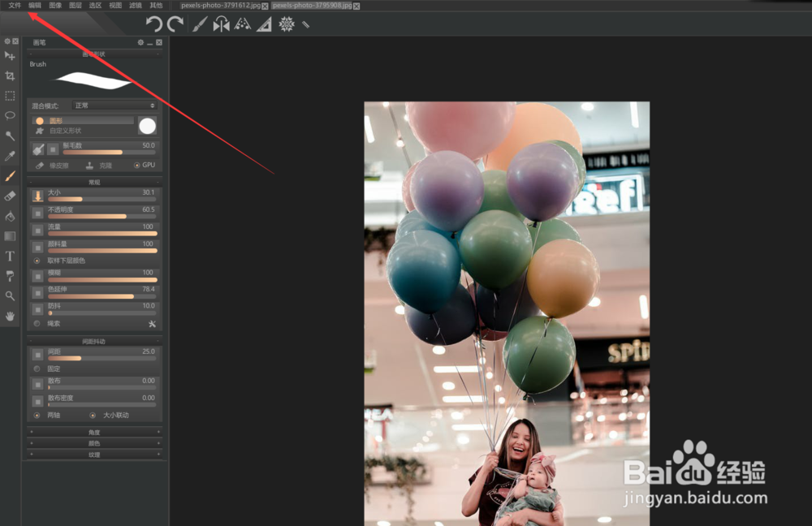Select the Text tool

10,257
